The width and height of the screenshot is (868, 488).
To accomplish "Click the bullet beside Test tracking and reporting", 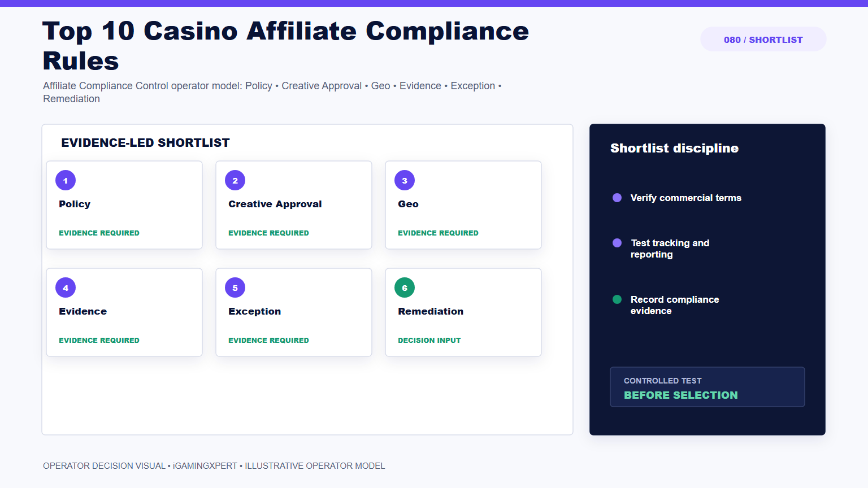I will pyautogui.click(x=617, y=243).
